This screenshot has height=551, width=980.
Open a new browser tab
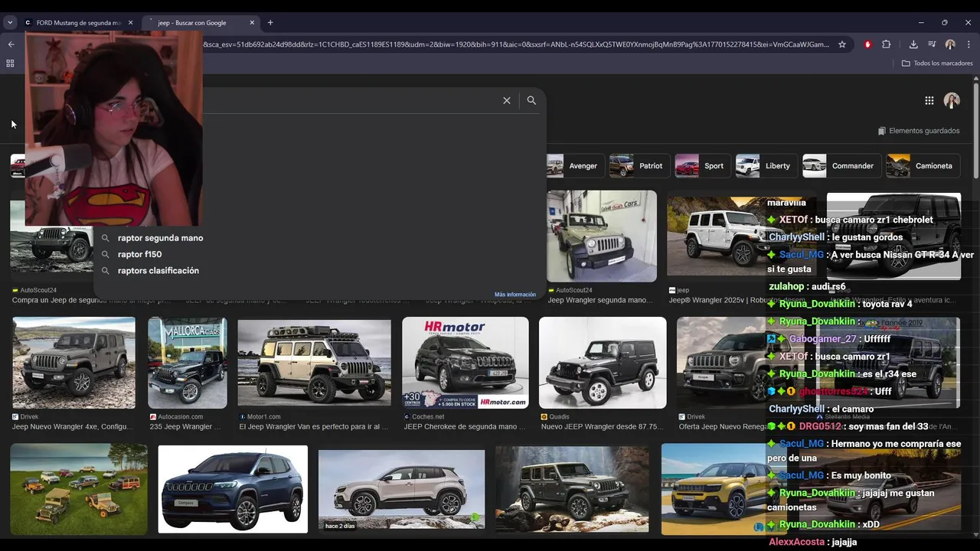[270, 22]
